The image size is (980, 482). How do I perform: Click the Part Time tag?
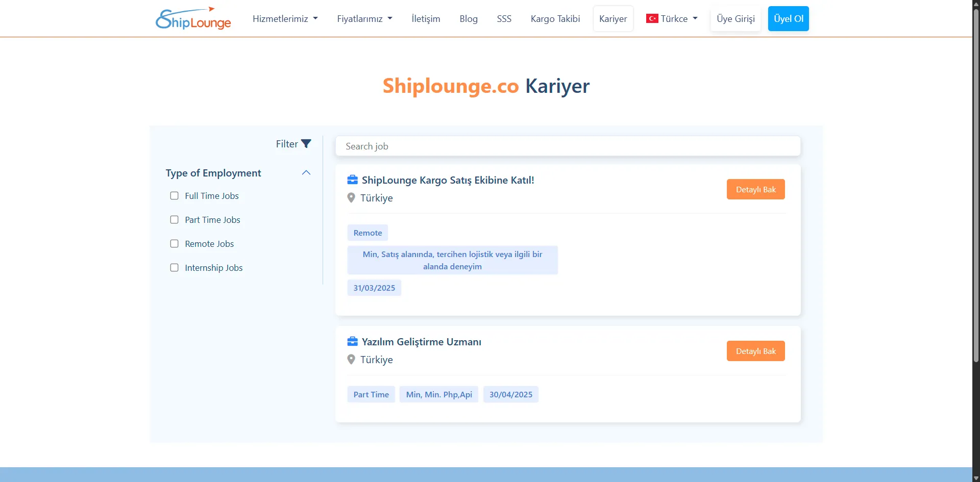371,394
